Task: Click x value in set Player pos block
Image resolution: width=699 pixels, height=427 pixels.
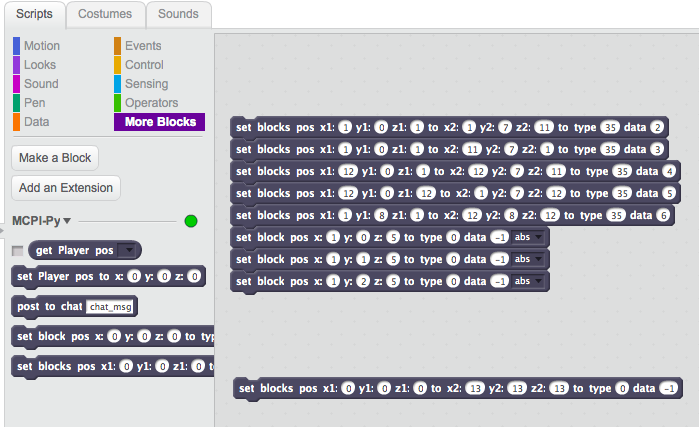Action: click(x=134, y=277)
